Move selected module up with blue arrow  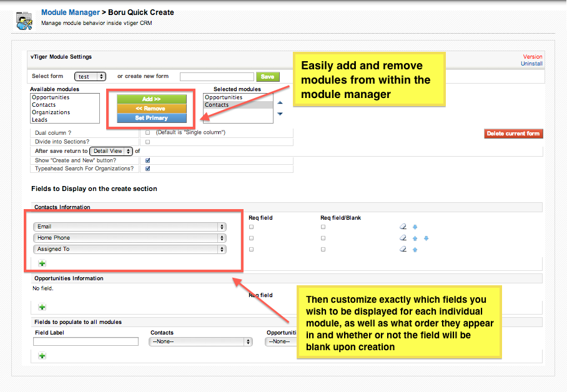[x=280, y=103]
